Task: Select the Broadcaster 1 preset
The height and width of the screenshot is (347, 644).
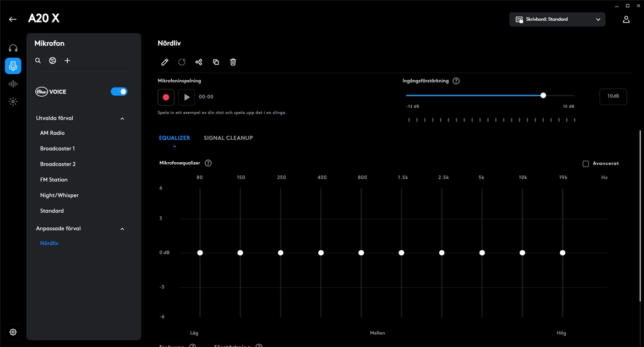Action: (57, 148)
